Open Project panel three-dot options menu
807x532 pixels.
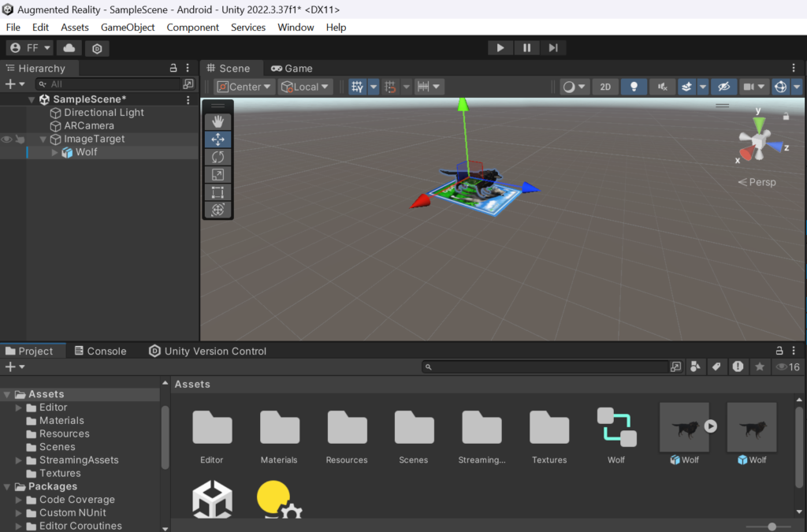(x=794, y=351)
